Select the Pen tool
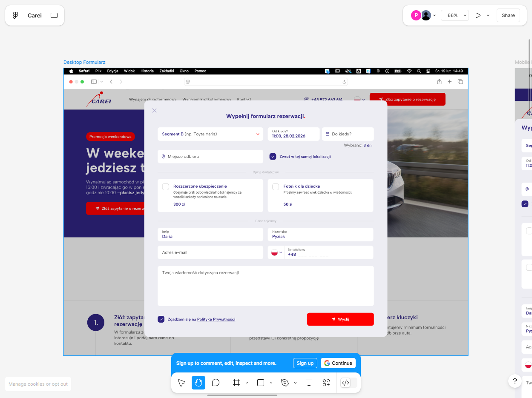Screen dimensions: 532x398 point(285,383)
